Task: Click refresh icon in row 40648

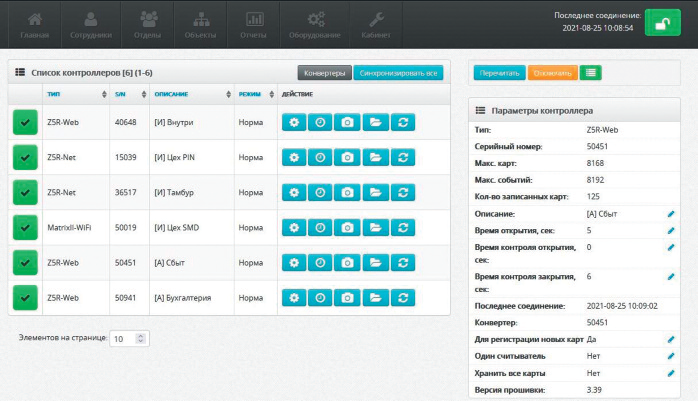Action: pyautogui.click(x=403, y=122)
